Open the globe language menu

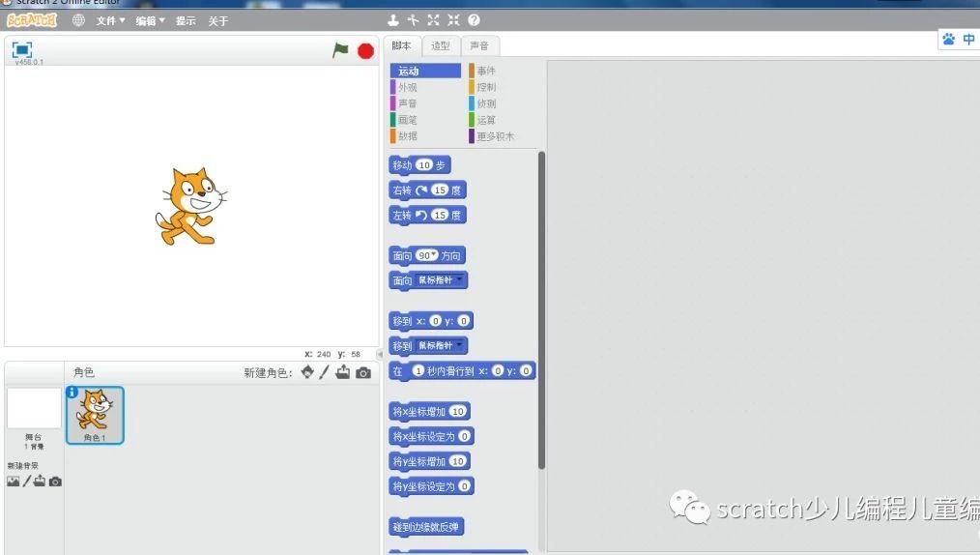click(x=78, y=20)
